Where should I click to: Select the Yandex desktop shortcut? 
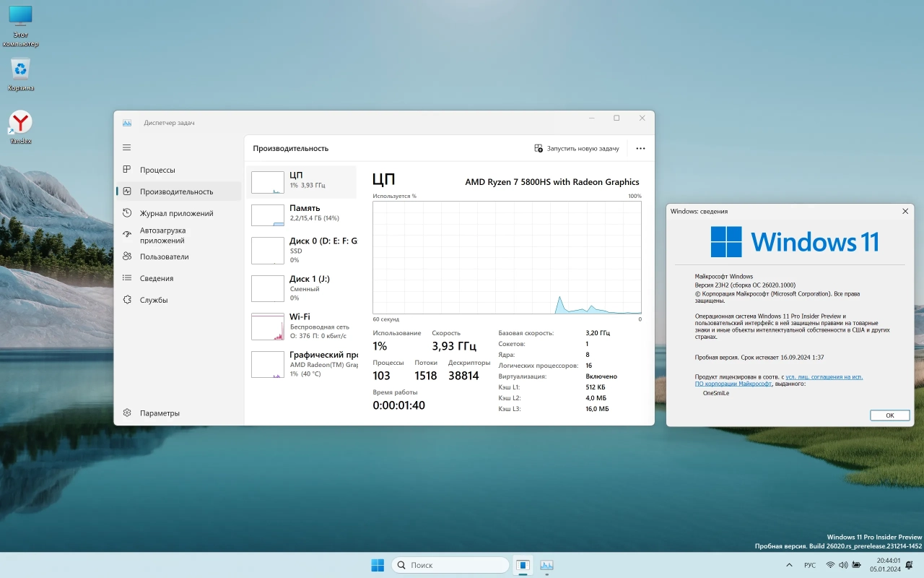click(x=20, y=127)
